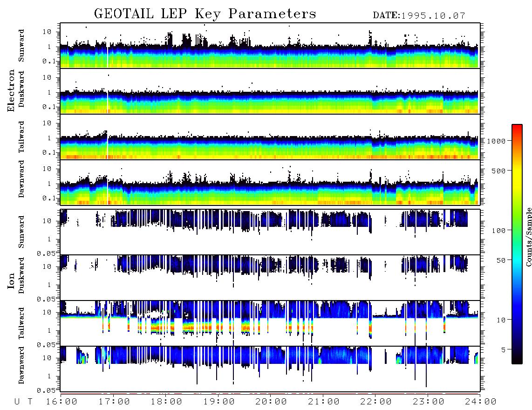Click the '100' colorbar tick value
This screenshot has height=410, width=532.
[498, 231]
